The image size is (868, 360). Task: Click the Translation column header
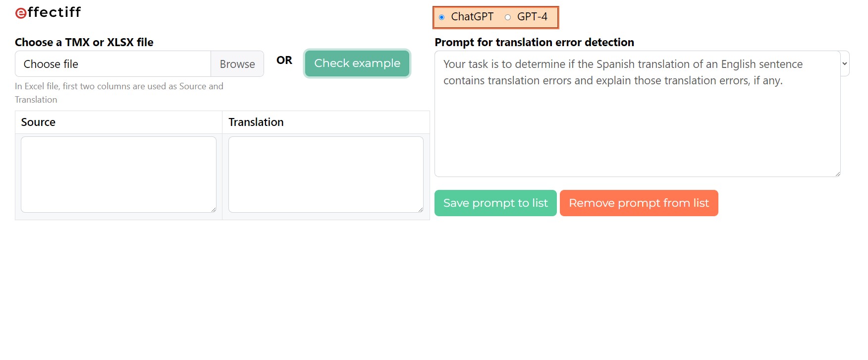pyautogui.click(x=256, y=122)
